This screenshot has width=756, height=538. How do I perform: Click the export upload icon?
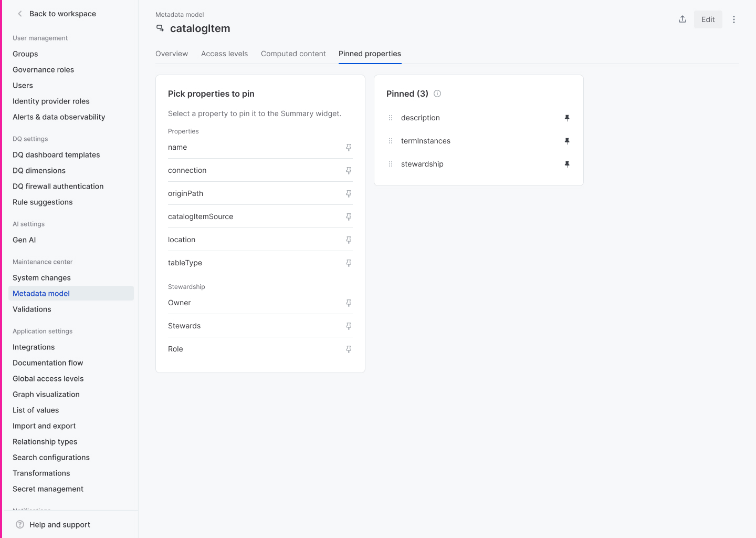(x=682, y=19)
